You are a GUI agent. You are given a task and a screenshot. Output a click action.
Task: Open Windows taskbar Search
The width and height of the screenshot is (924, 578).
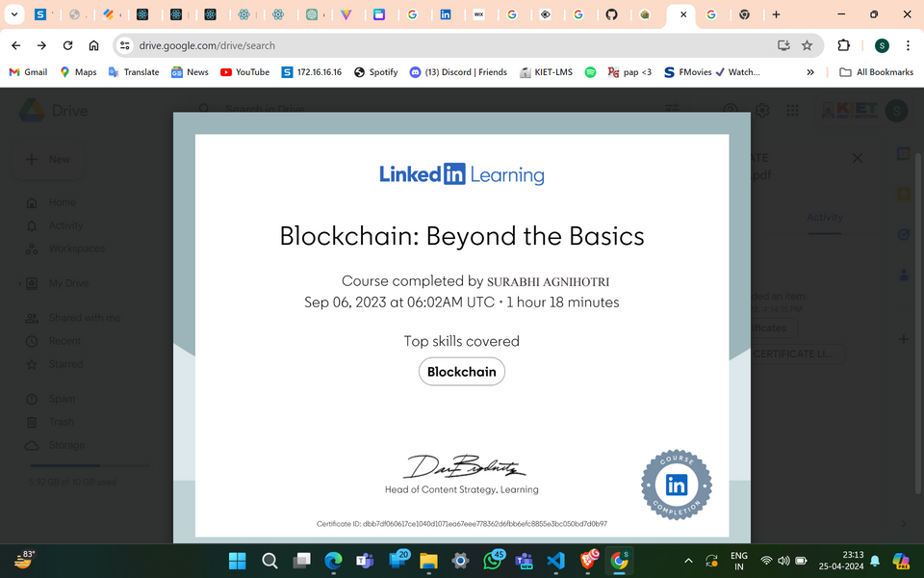269,561
